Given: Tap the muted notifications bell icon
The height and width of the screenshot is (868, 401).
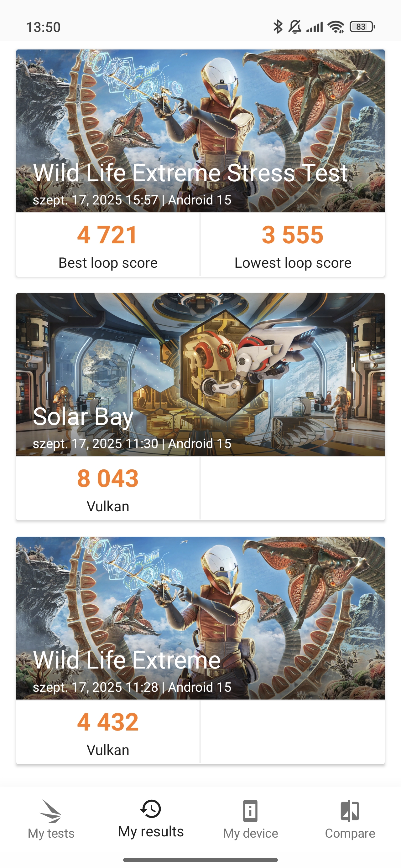Looking at the screenshot, I should click(295, 27).
